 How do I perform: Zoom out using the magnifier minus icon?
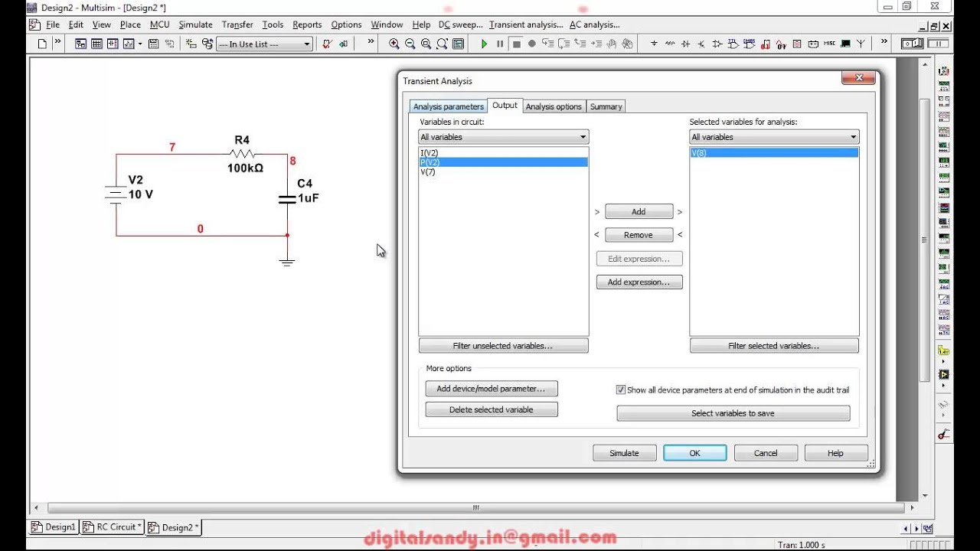(x=410, y=44)
